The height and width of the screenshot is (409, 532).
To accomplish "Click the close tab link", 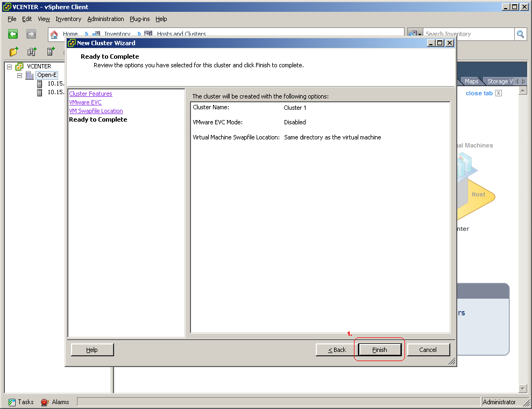I will 479,93.
